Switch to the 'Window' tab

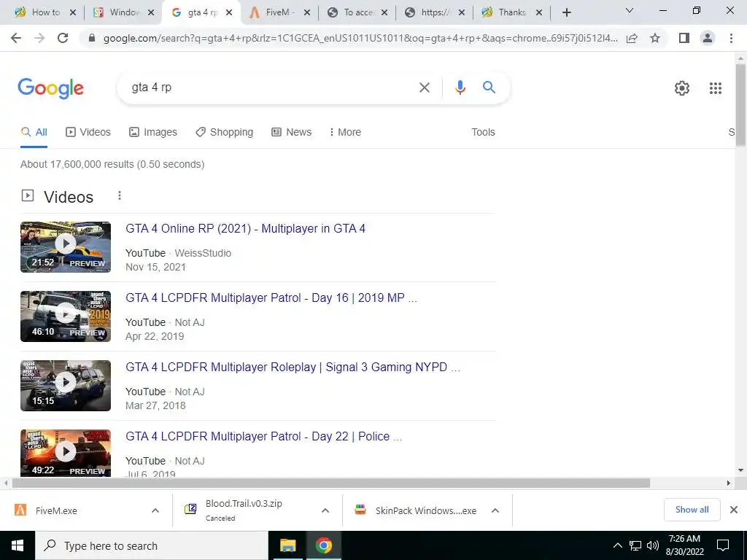[x=123, y=13]
